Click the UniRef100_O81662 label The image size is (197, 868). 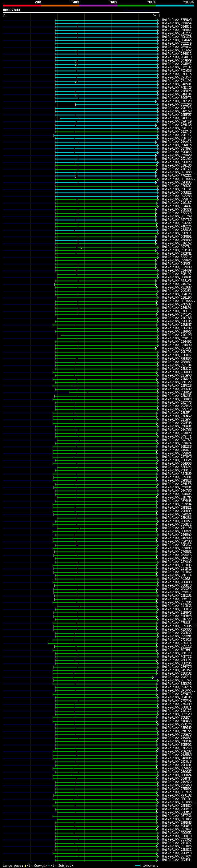click(x=177, y=50)
